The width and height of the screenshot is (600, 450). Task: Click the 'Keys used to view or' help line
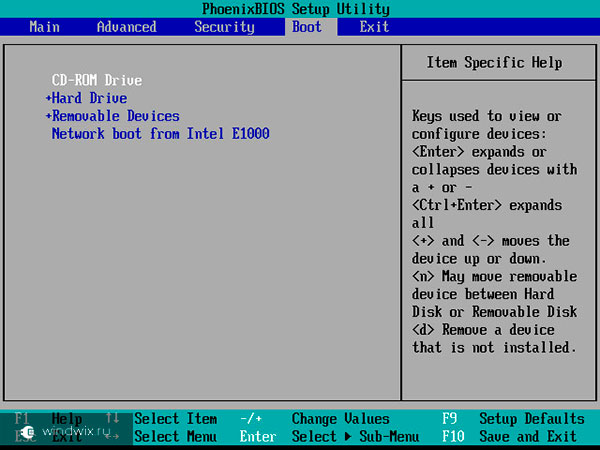(487, 116)
